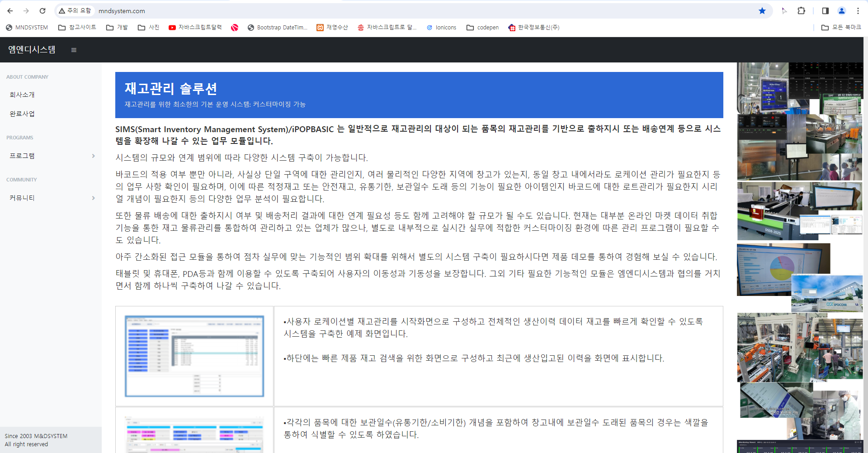Click the site security warning icon

tap(62, 11)
